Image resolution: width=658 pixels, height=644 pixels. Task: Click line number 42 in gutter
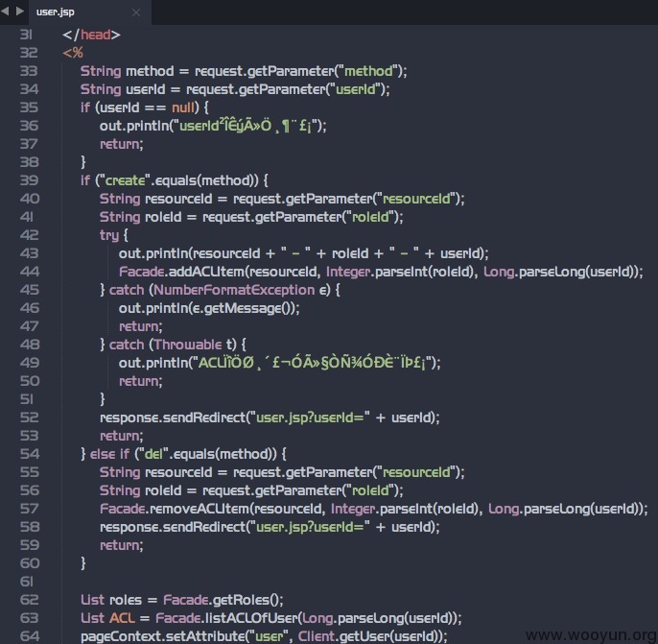(x=29, y=235)
